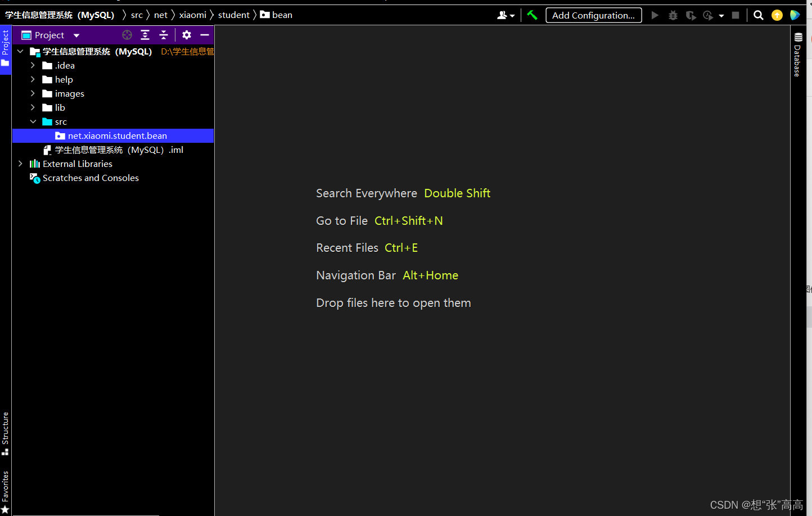Click src in navigation breadcrumb
Screen dimensions: 812x516
137,15
